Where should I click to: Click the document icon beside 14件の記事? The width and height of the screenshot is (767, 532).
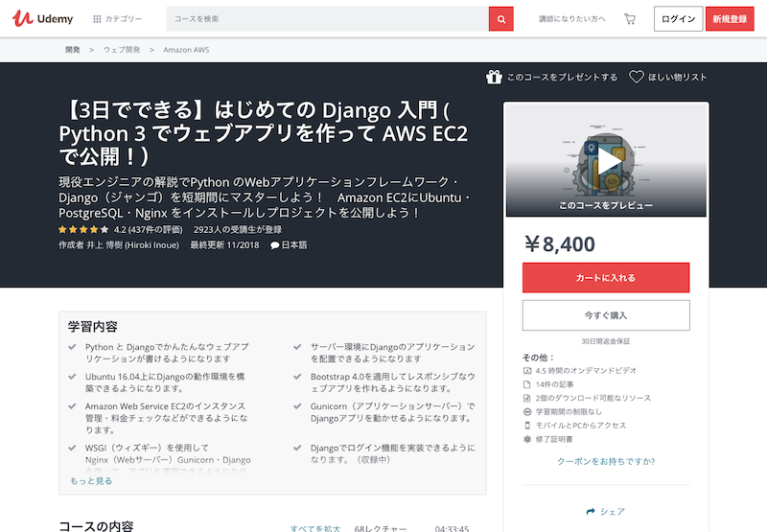coord(527,384)
